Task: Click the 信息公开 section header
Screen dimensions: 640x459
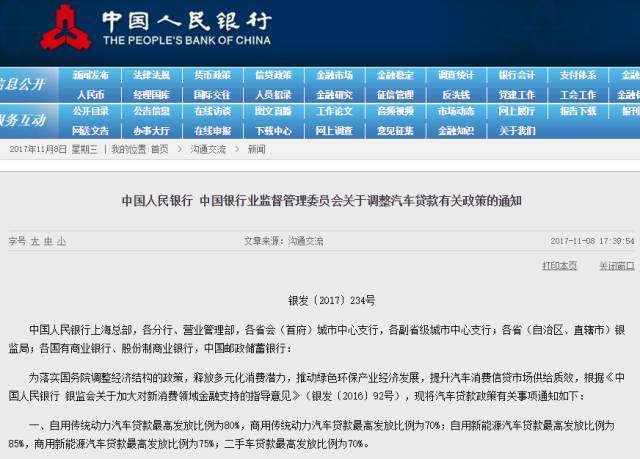Action: click(22, 84)
